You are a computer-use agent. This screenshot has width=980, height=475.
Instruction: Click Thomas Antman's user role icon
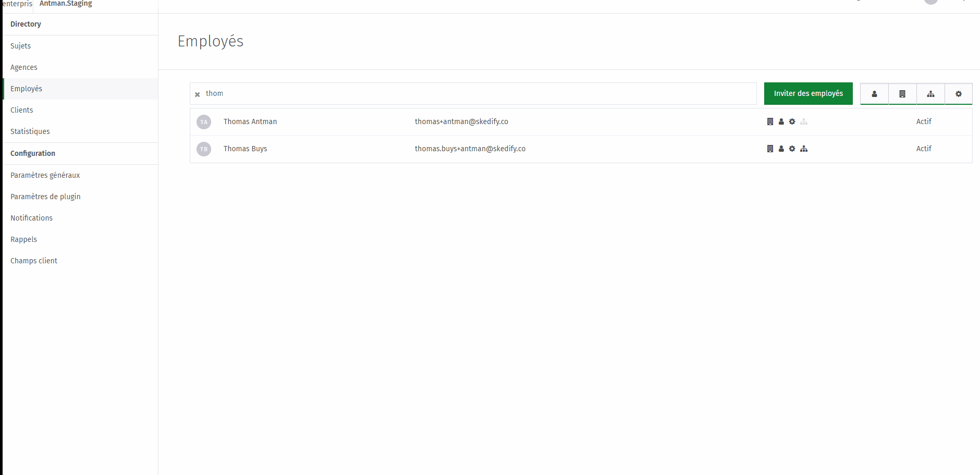(781, 121)
